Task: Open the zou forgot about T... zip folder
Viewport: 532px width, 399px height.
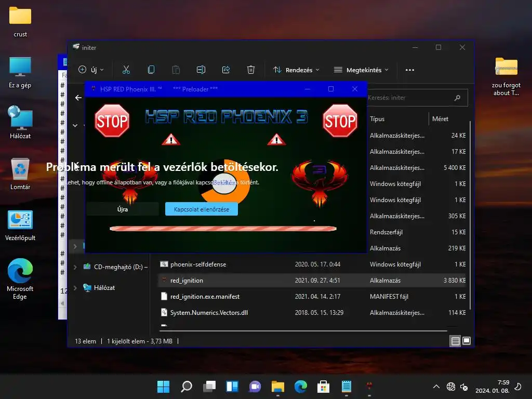Action: [506, 76]
